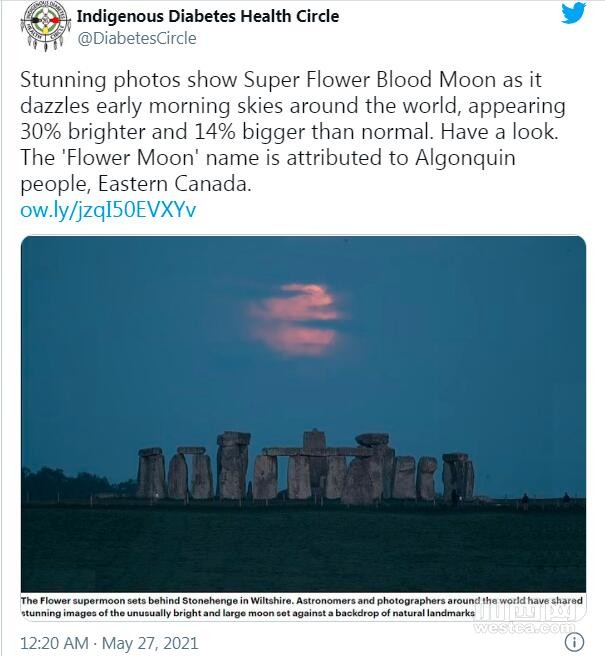Select the photo caption about Flower supermoon
Viewport: 605px width, 656px height.
click(301, 607)
